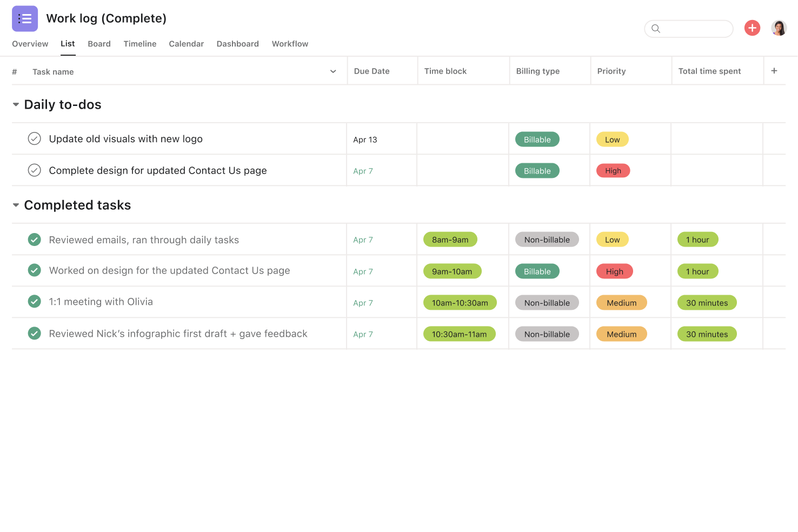Switch to the Board tab
Screen dimensions: 798x532
coord(99,44)
